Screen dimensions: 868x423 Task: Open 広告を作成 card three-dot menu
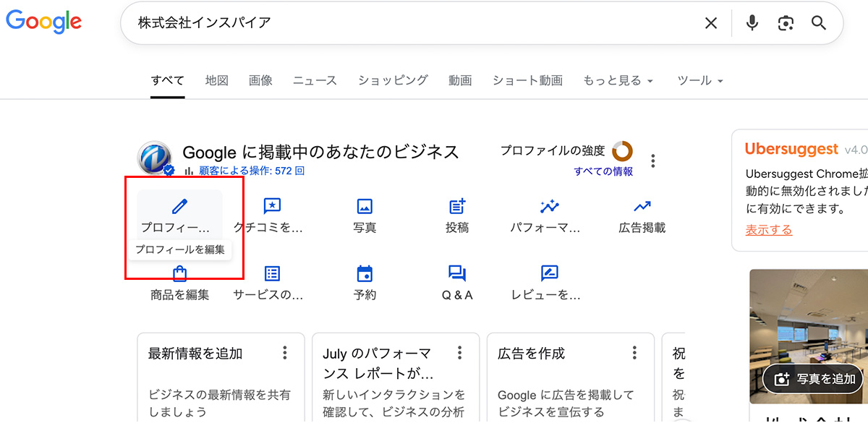click(x=635, y=353)
